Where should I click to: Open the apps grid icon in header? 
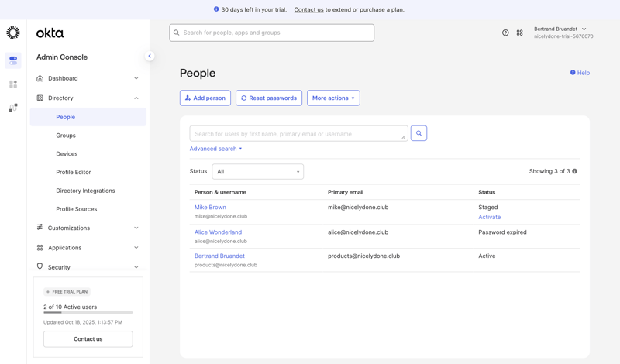coord(519,33)
